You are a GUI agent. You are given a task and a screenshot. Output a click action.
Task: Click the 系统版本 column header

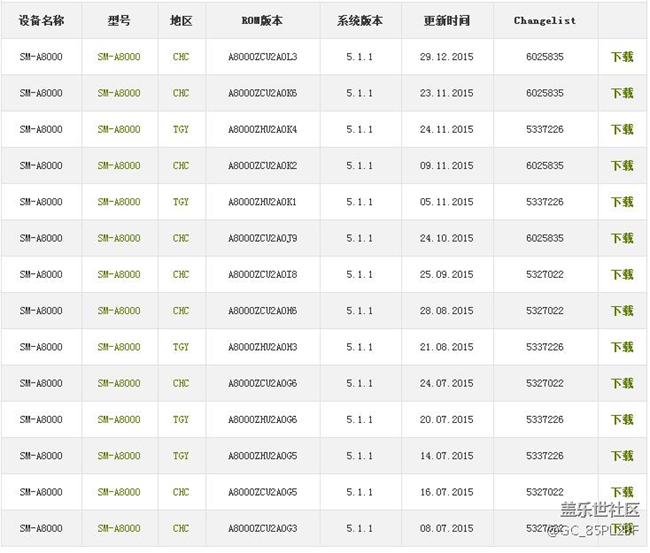(x=360, y=20)
